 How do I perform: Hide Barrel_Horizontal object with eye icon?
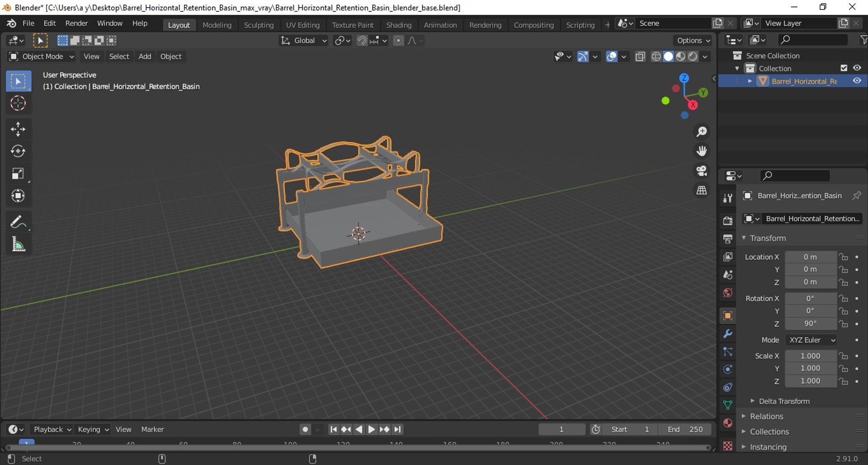pyautogui.click(x=857, y=81)
